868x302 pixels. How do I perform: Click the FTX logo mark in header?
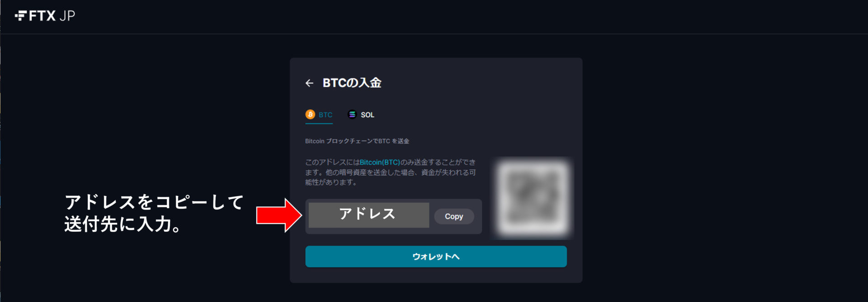click(21, 16)
